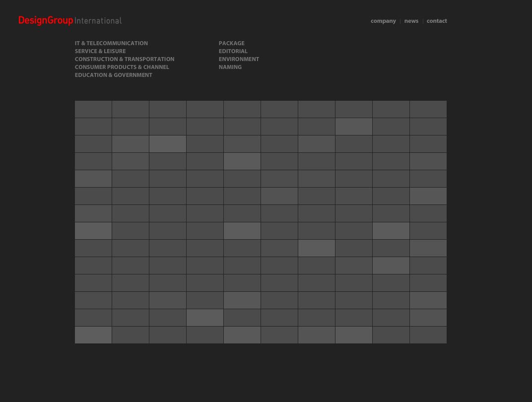Open Service & Leisure category
This screenshot has width=532, height=402.
click(100, 52)
